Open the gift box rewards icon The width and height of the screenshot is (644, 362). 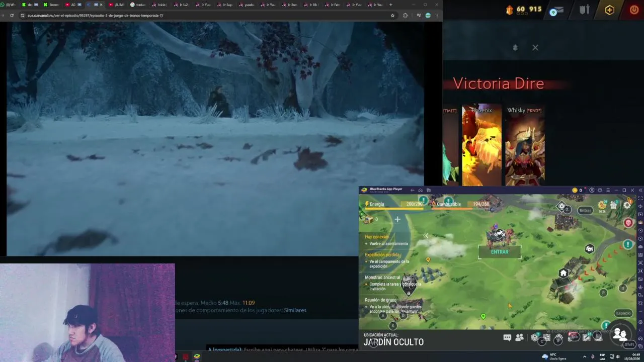click(613, 205)
